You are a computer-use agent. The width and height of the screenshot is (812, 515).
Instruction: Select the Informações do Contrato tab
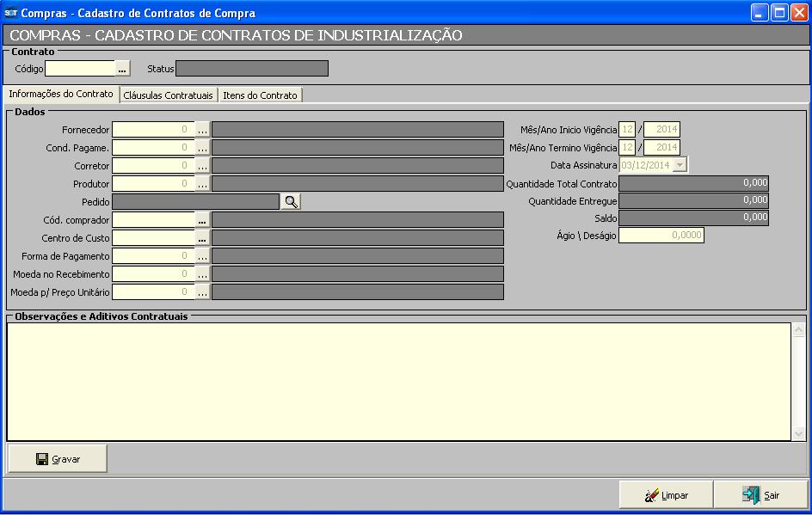[61, 94]
